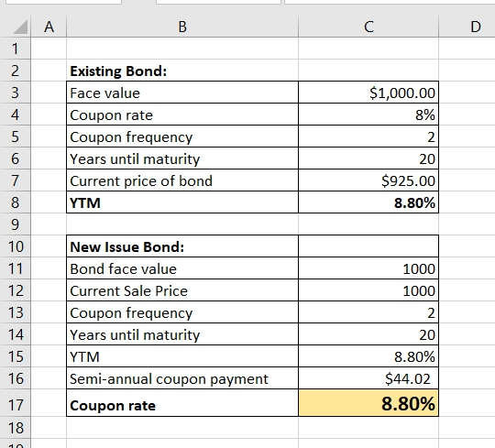Viewport: 495px width, 448px height.
Task: Click the highlighted Coupon rate 8.80% cell
Action: [368, 403]
